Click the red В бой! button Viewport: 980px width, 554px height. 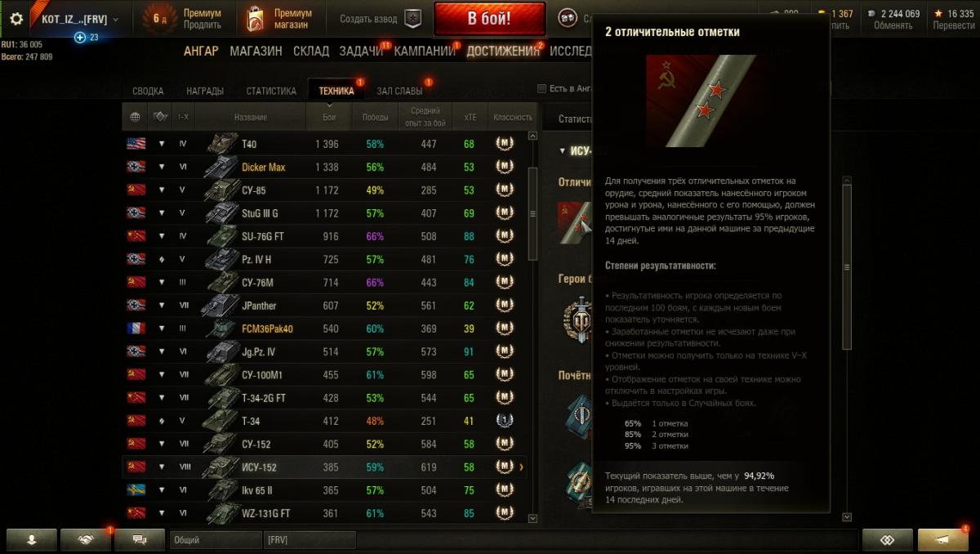(490, 19)
